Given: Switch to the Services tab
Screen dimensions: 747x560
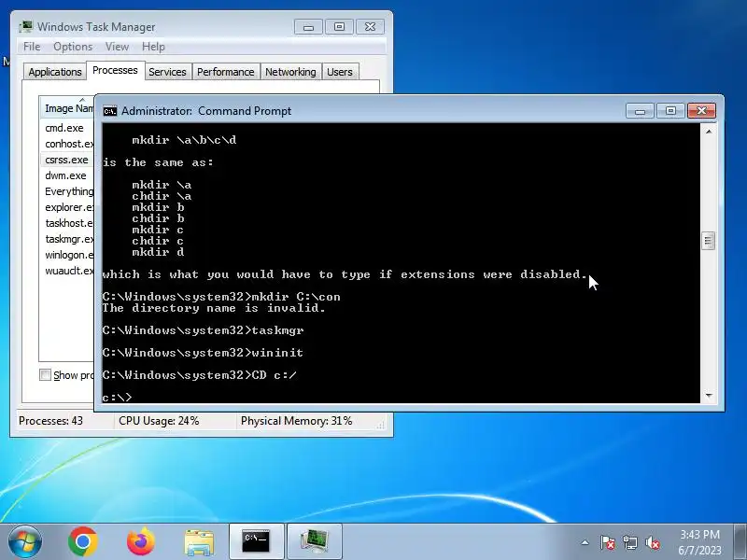Looking at the screenshot, I should pyautogui.click(x=168, y=72).
